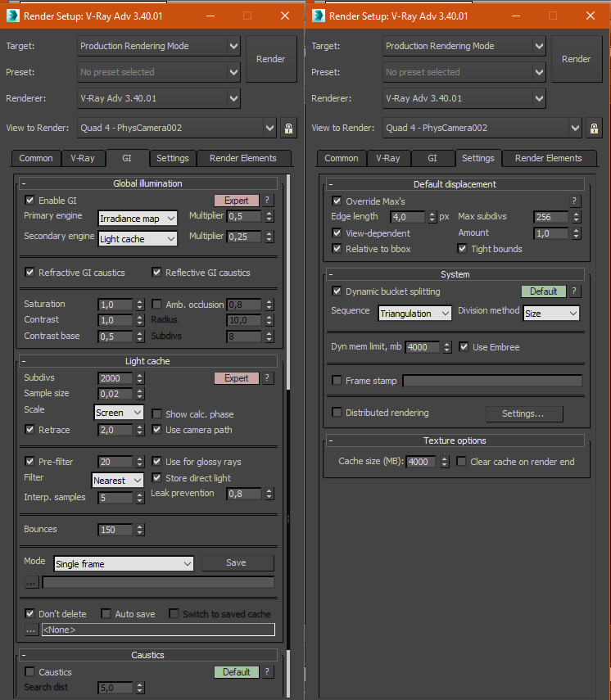
Task: Open Mode dropdown showing Single frame
Action: (124, 564)
